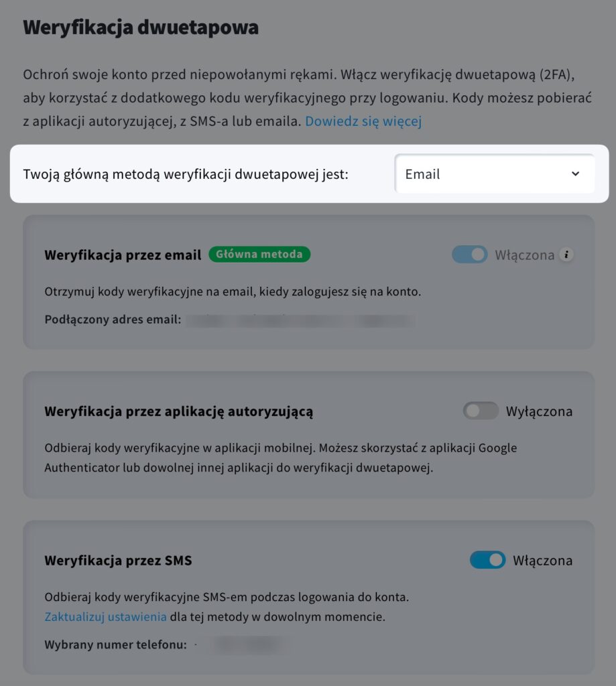
Task: Click the Włączona label in the email card
Action: coord(524,255)
